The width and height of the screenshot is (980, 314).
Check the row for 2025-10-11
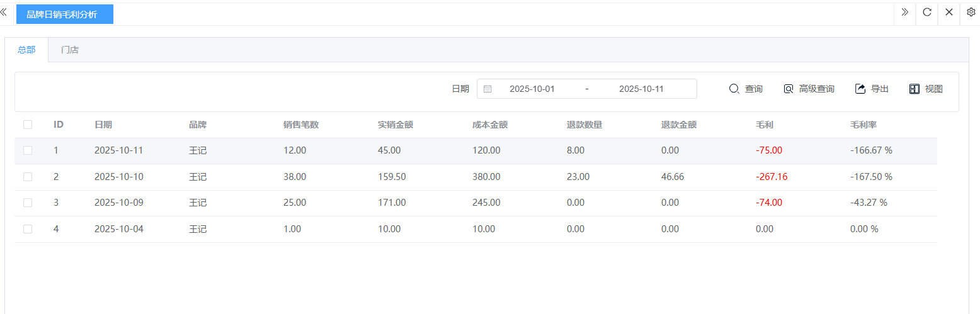[x=28, y=150]
